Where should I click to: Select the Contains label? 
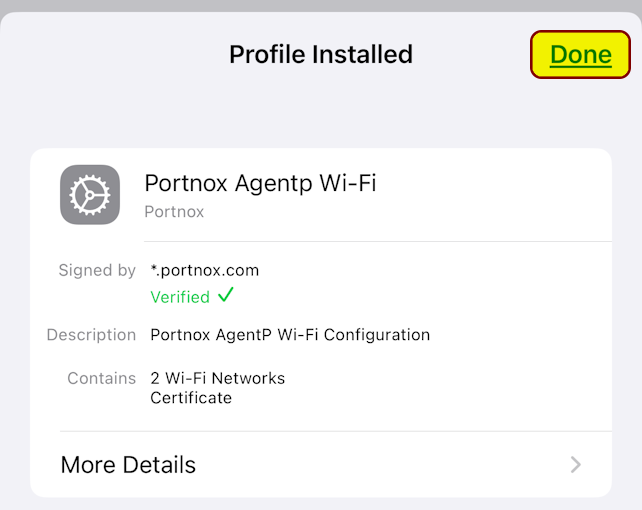click(x=102, y=378)
